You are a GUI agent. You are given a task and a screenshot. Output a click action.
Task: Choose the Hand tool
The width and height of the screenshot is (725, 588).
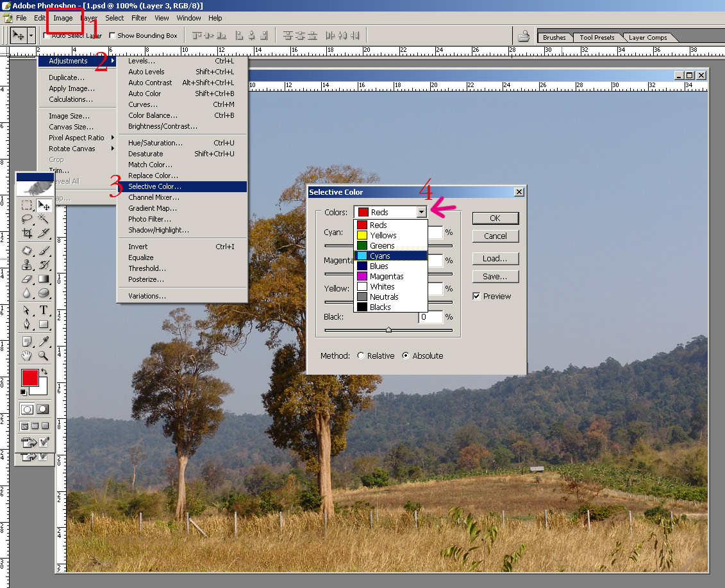[27, 355]
